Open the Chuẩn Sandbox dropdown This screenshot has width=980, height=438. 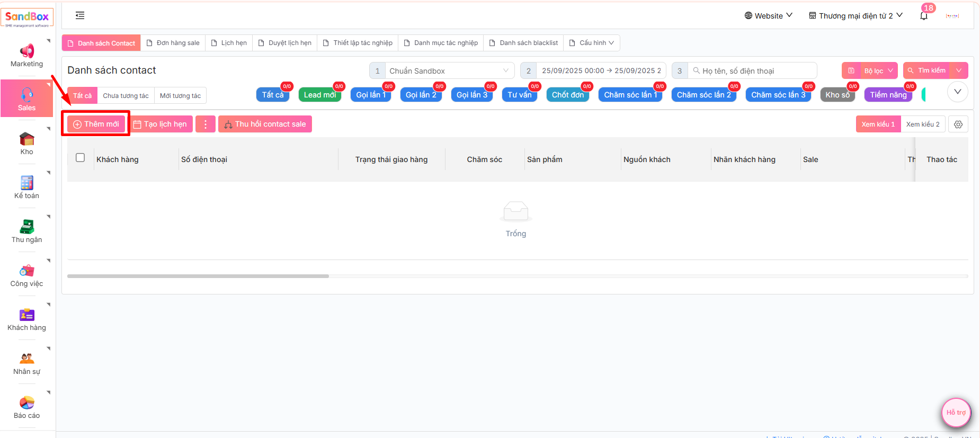pos(449,71)
